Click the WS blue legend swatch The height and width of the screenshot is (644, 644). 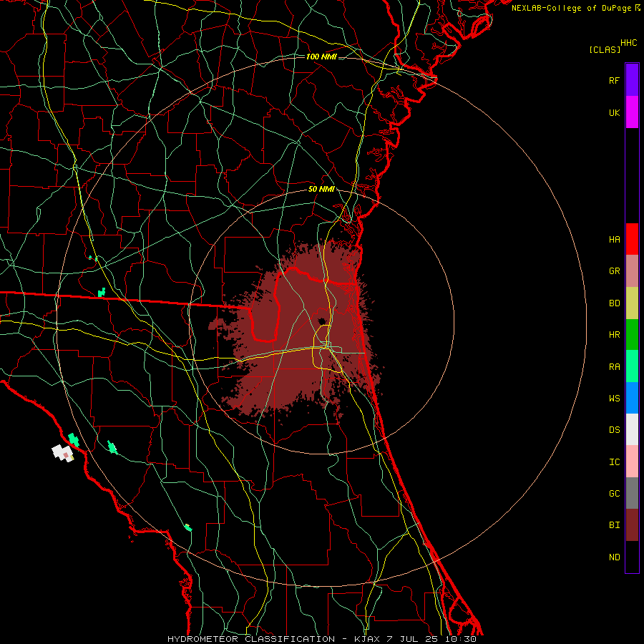coord(632,398)
